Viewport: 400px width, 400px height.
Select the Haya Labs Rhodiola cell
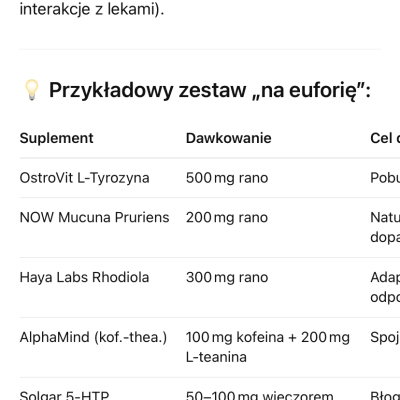pyautogui.click(x=84, y=277)
